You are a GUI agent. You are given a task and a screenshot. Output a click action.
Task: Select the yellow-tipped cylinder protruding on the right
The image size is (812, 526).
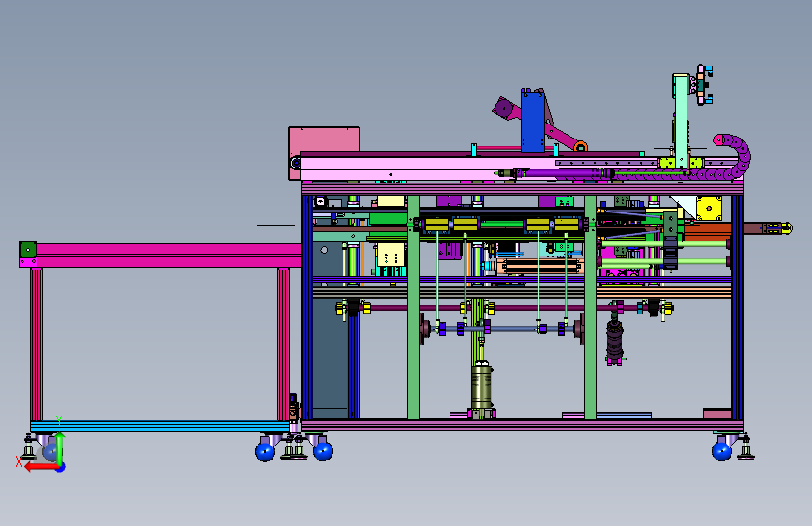coord(768,228)
